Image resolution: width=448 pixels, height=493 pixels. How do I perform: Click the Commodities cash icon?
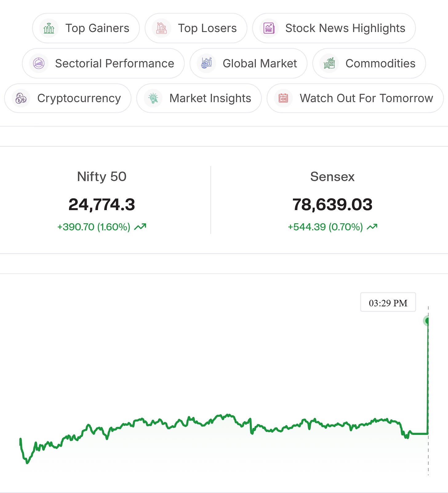(x=329, y=63)
